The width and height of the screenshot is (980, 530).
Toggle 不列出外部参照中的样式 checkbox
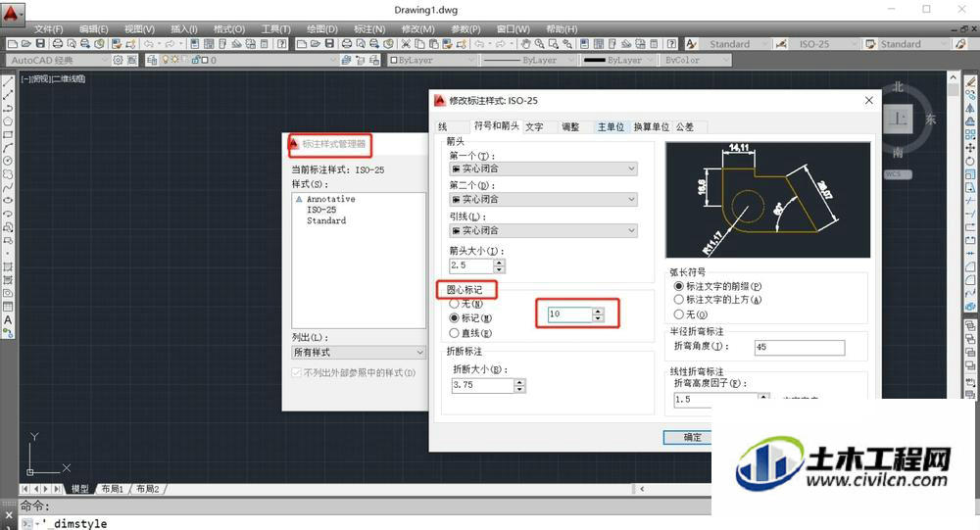pos(296,372)
